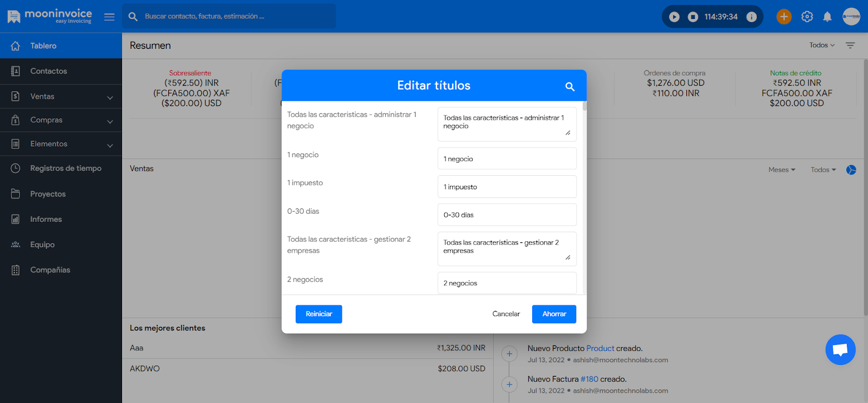
Task: Edit 'administrar 1 negocio' textarea
Action: (x=507, y=124)
